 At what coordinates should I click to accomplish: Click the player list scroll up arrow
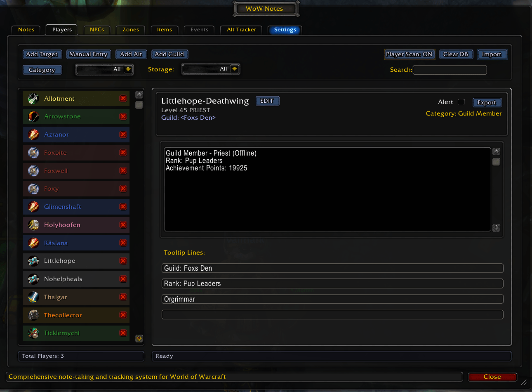[139, 94]
